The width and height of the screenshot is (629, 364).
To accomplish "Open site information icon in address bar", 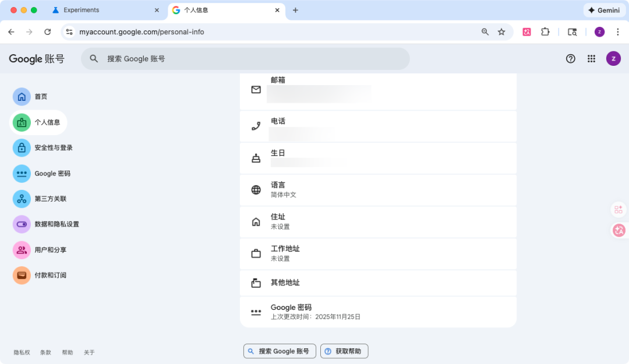I will [69, 31].
